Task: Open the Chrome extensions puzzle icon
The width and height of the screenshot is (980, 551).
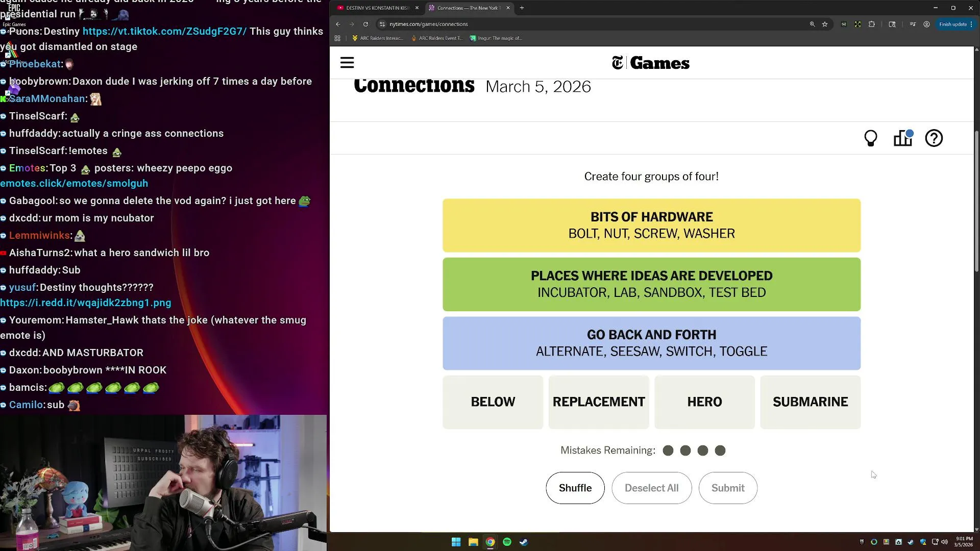Action: click(x=872, y=24)
